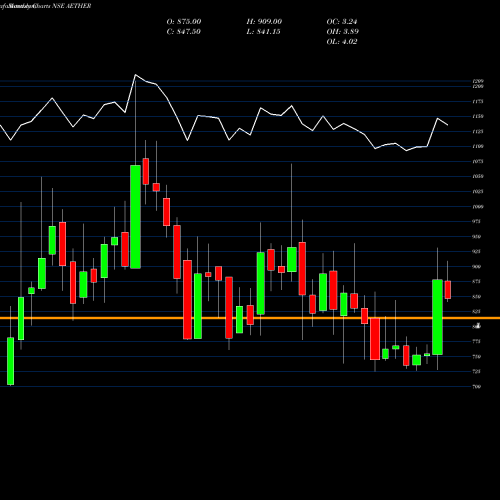The height and width of the screenshot is (500, 500).
Task: Click the 900 price axis label
Action: 477,267
